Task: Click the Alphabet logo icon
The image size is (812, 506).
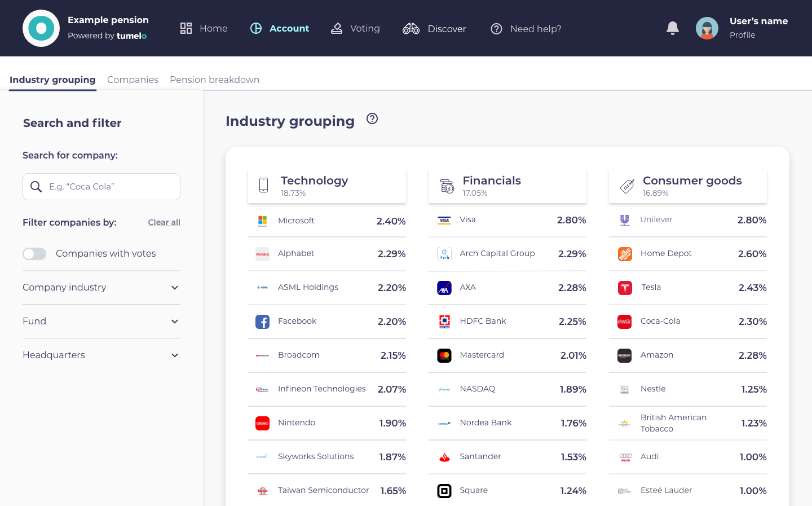Action: (262, 254)
